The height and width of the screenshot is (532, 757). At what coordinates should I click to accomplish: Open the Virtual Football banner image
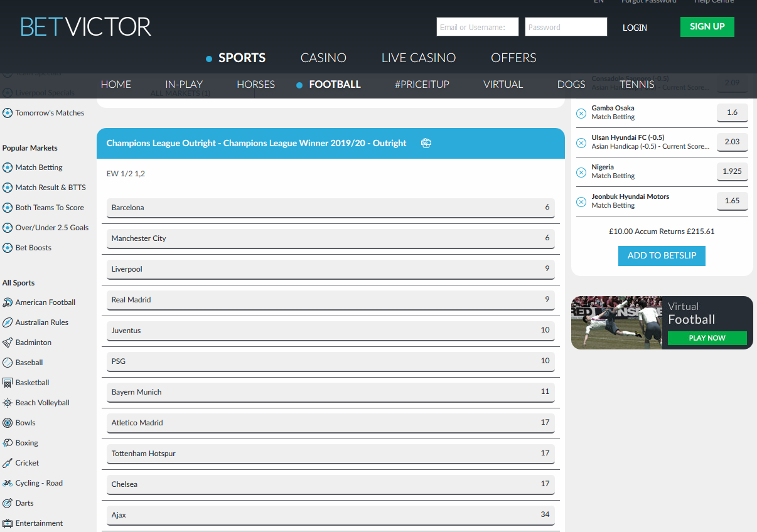[x=616, y=322]
